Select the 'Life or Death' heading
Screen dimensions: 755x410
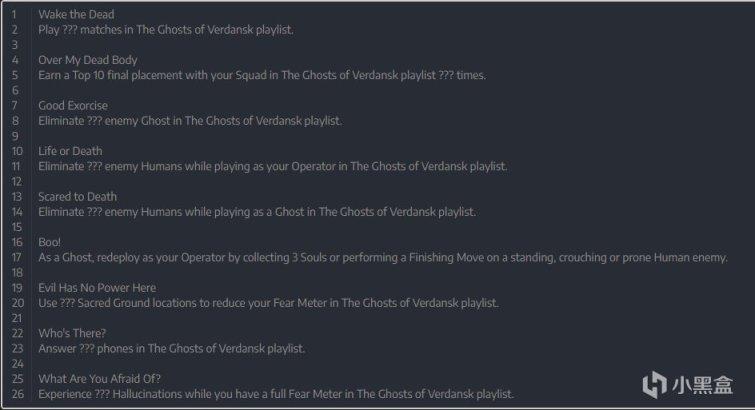coord(70,151)
